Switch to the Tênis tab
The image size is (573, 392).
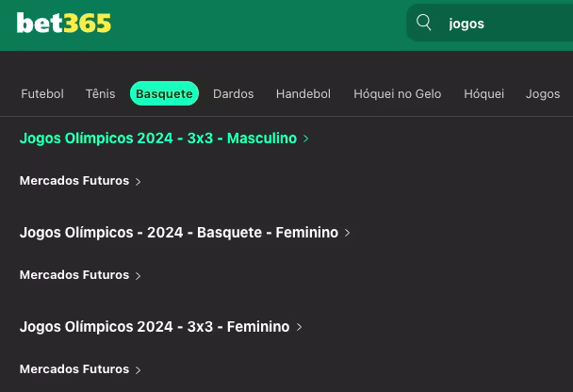(x=101, y=94)
